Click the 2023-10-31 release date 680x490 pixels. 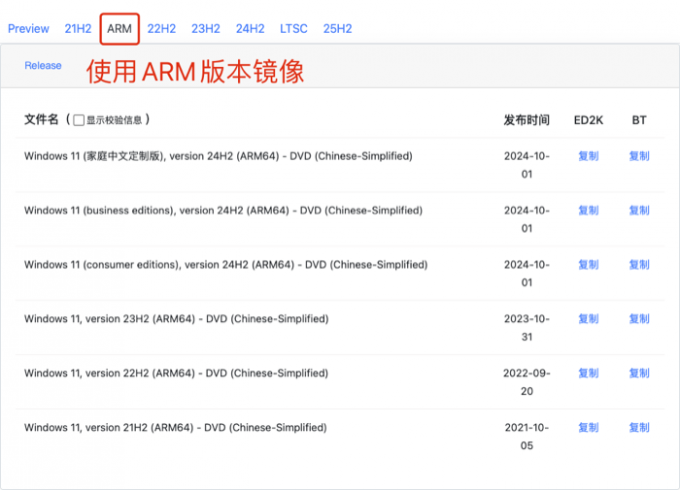tap(526, 328)
